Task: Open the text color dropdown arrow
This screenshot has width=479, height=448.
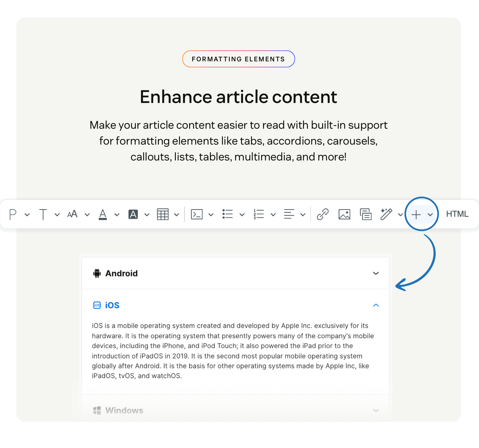Action: point(117,215)
